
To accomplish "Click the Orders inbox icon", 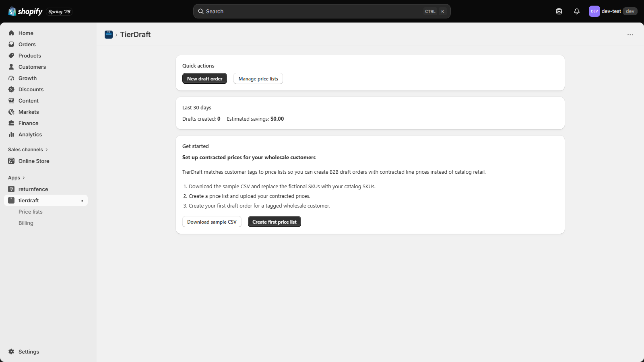I will 11,44.
